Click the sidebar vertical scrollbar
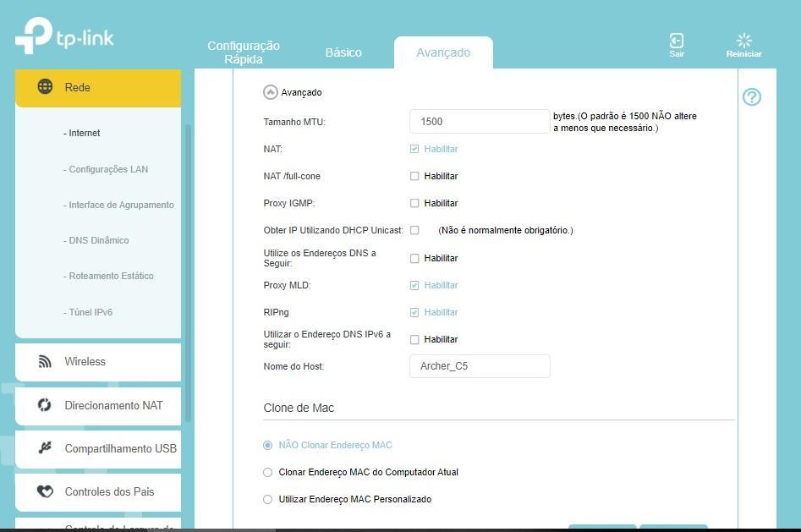 [188, 271]
